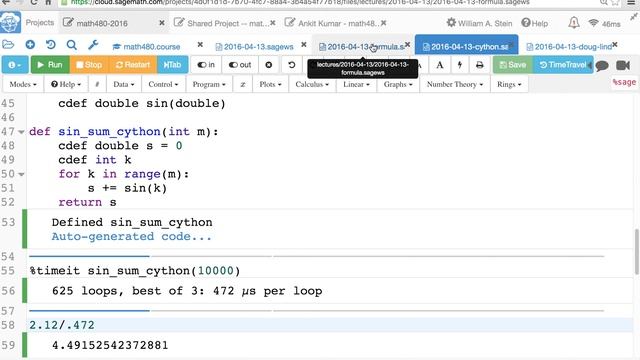Collapse code fold at line 47
The height and width of the screenshot is (360, 640).
pos(21,132)
